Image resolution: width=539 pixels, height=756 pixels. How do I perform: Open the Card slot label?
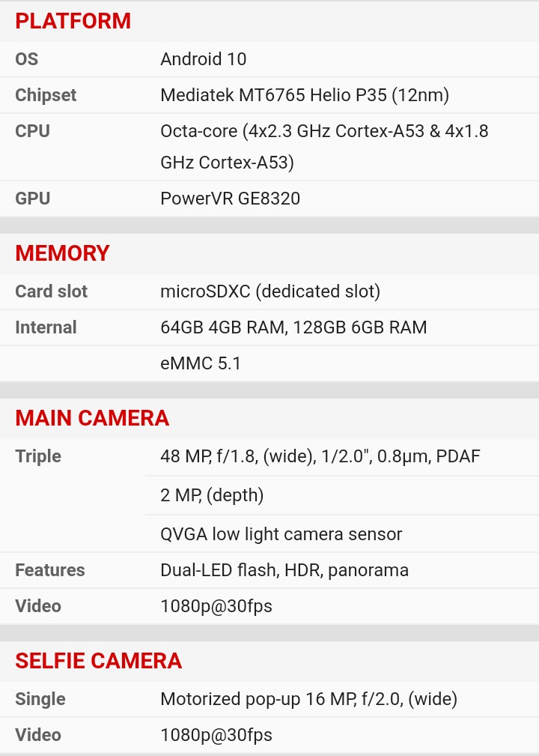51,291
